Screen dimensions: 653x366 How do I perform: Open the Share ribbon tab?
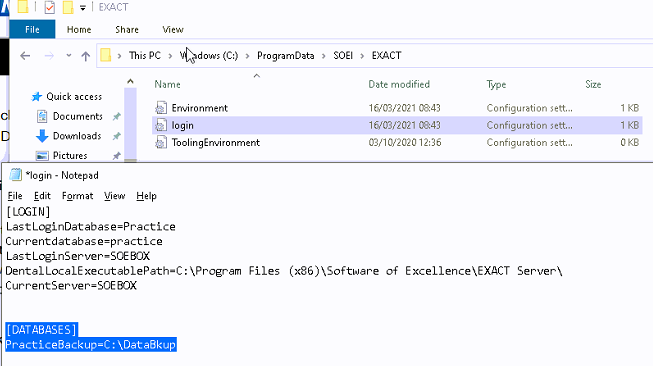(x=127, y=30)
